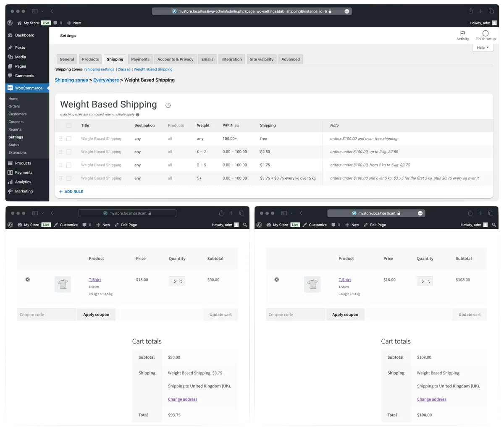Click the coupon code field in the $108.00 cart
This screenshot has width=504, height=430.
pyautogui.click(x=296, y=315)
